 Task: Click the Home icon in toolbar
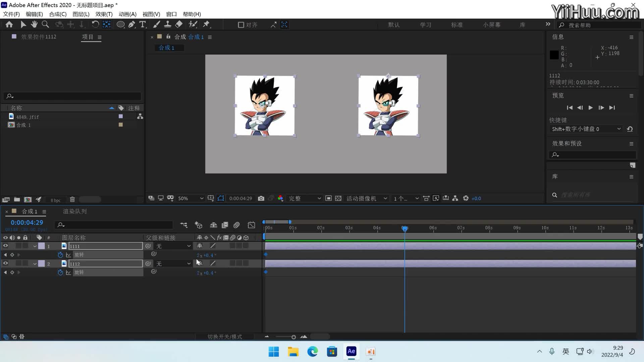[x=9, y=24]
